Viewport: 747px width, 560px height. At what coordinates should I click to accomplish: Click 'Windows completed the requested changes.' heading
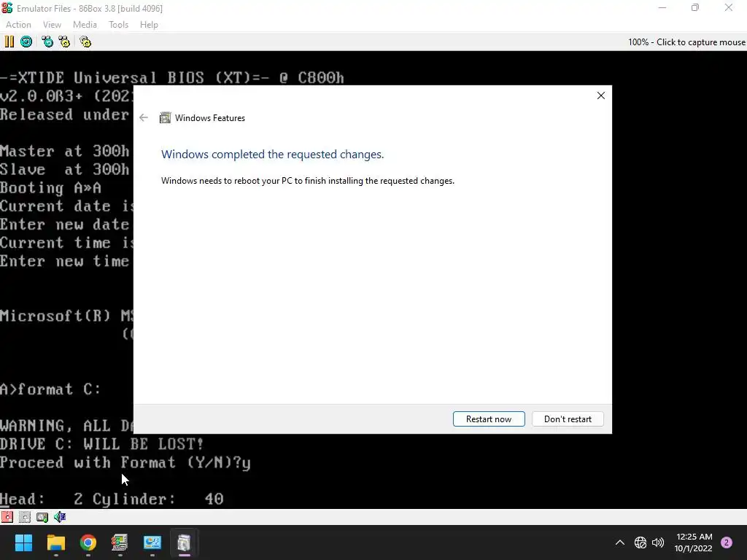pyautogui.click(x=273, y=155)
